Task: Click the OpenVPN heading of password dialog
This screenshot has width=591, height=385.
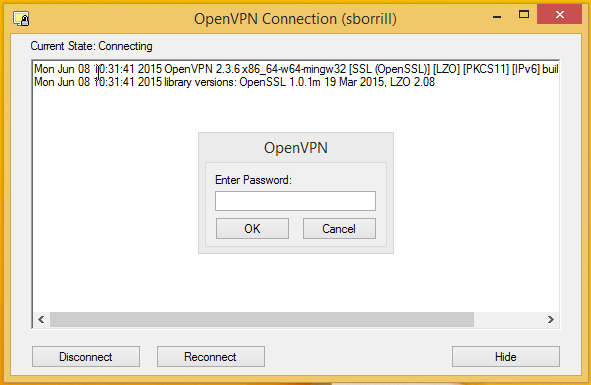Action: [296, 147]
